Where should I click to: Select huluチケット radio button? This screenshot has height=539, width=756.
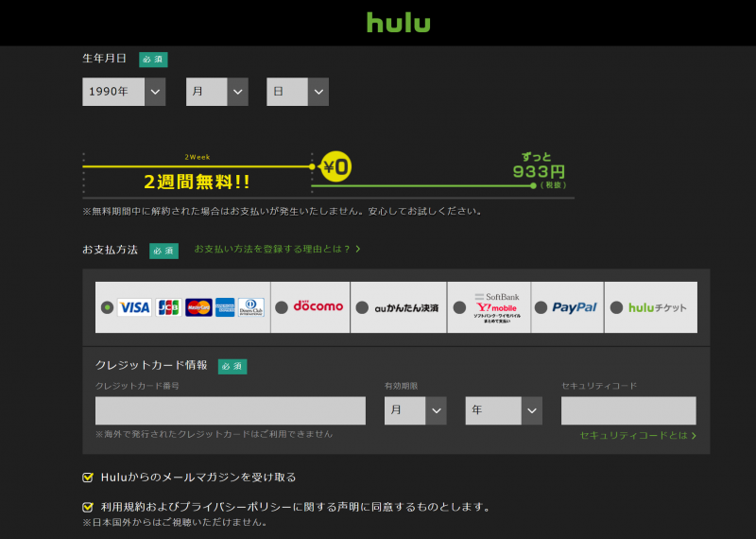click(617, 307)
